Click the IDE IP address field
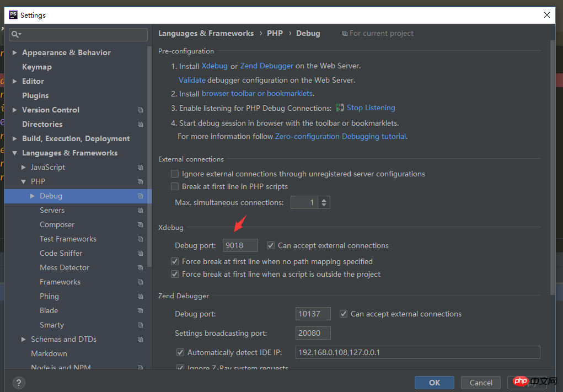The image size is (563, 392). click(x=418, y=352)
